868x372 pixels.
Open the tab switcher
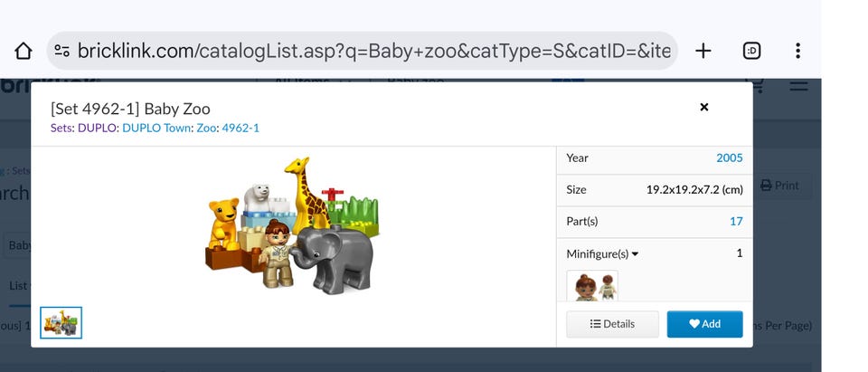pos(751,51)
